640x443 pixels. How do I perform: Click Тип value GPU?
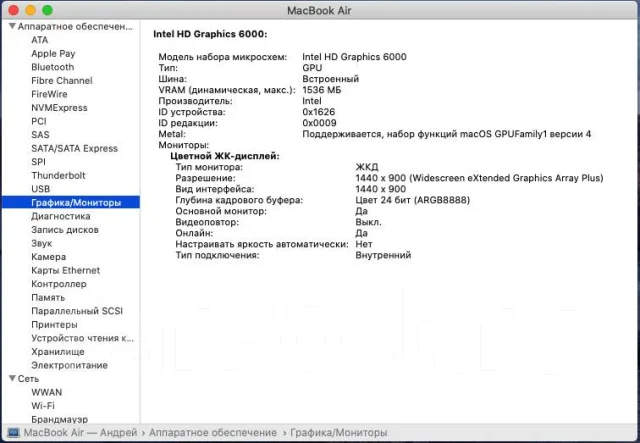click(312, 68)
